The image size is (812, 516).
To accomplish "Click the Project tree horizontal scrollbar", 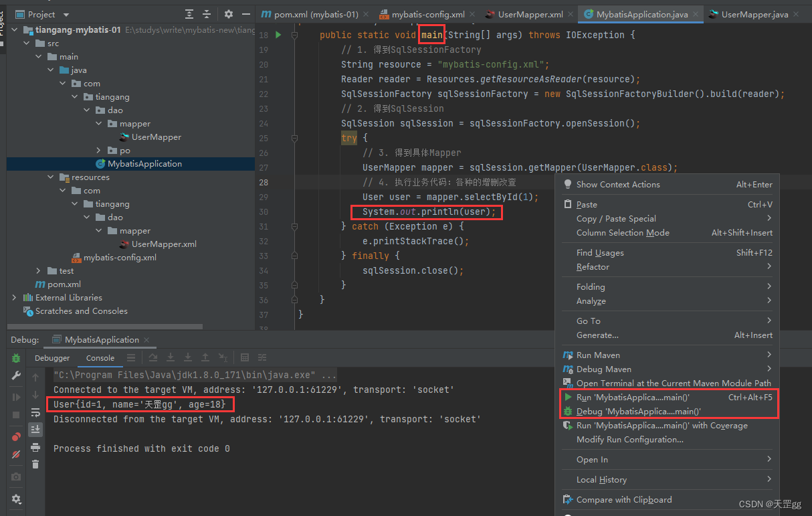I will (x=105, y=327).
